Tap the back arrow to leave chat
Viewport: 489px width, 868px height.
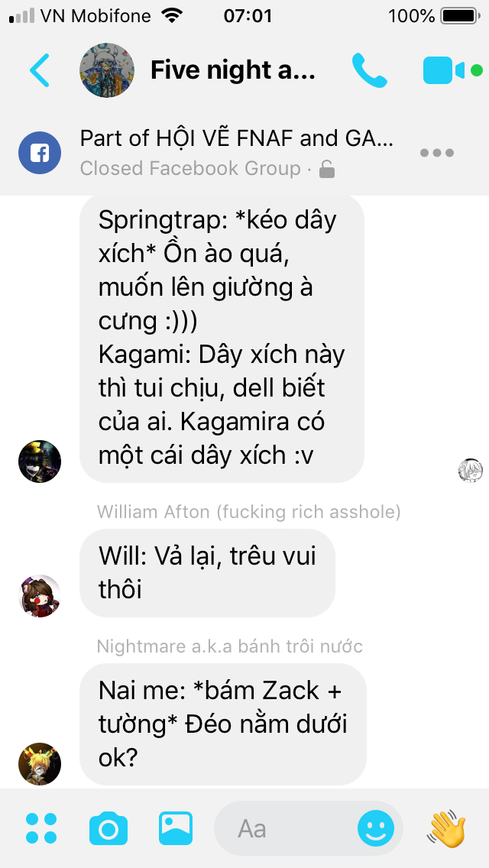[x=39, y=70]
